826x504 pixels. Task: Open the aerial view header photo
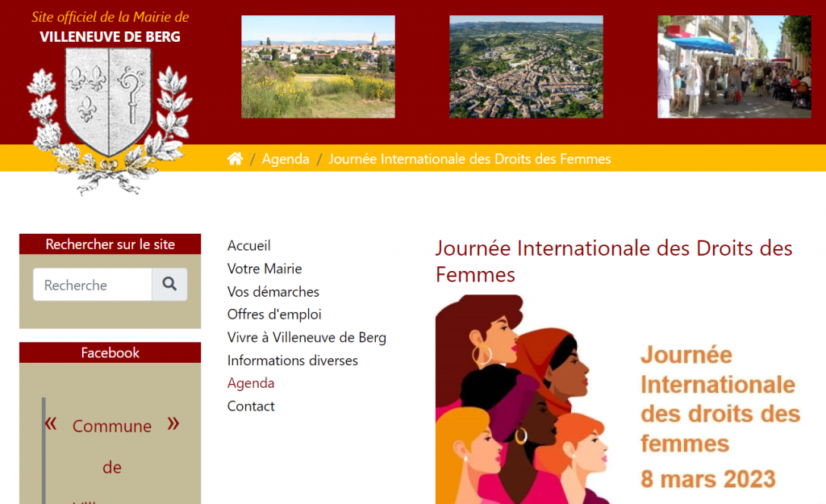[x=526, y=67]
